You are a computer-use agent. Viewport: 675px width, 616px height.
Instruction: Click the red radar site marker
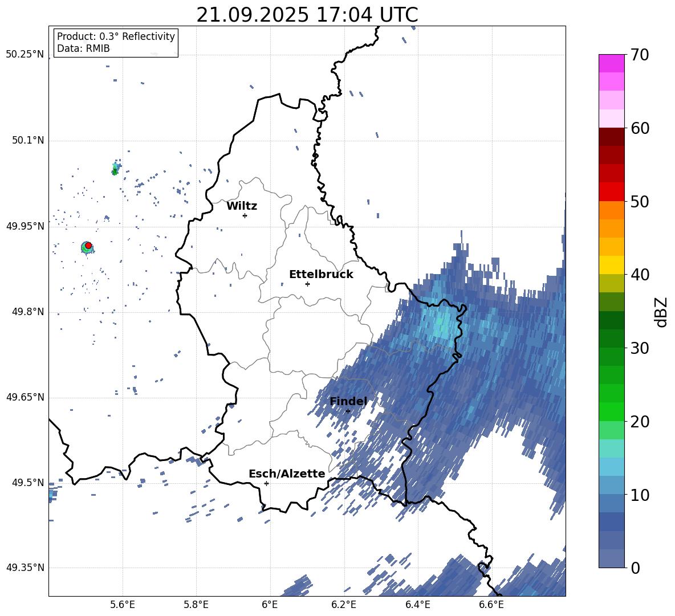[88, 246]
